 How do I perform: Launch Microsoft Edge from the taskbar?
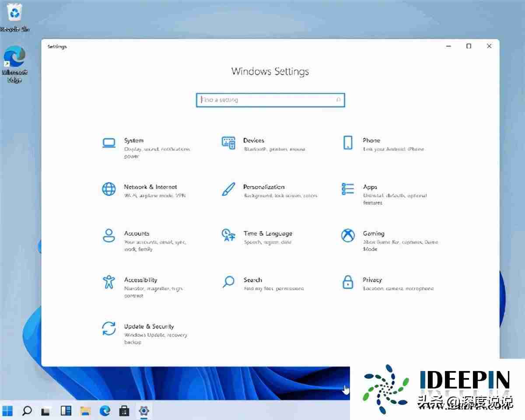tap(105, 411)
